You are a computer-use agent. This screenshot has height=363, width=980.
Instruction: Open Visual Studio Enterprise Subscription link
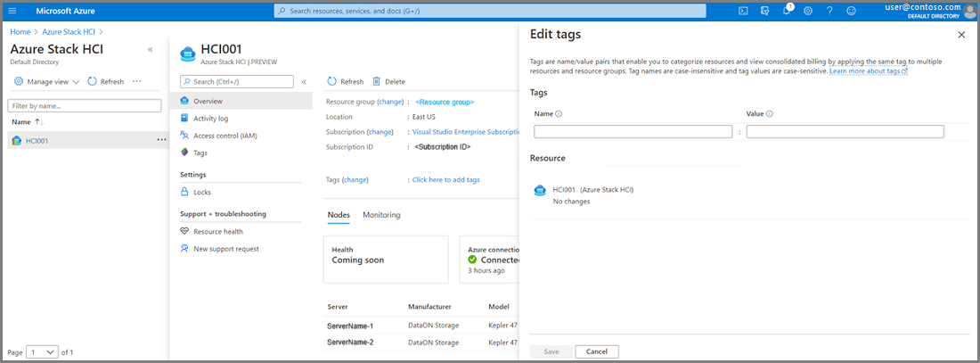pos(465,132)
